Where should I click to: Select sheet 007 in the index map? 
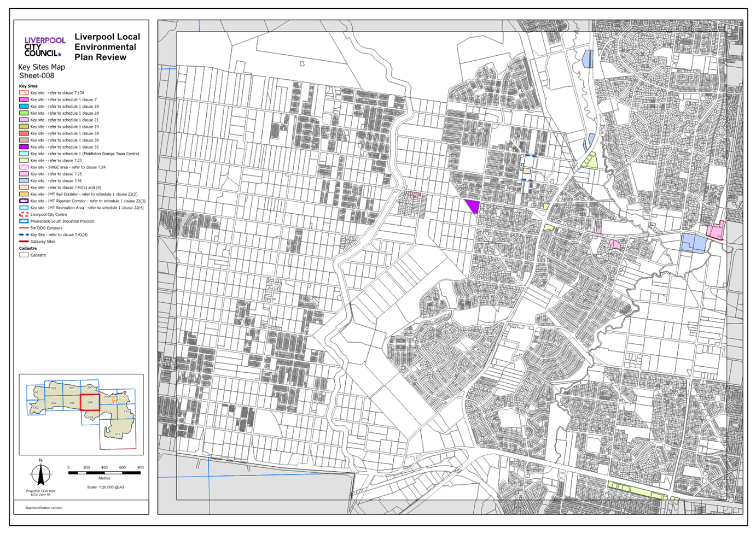[x=90, y=387]
